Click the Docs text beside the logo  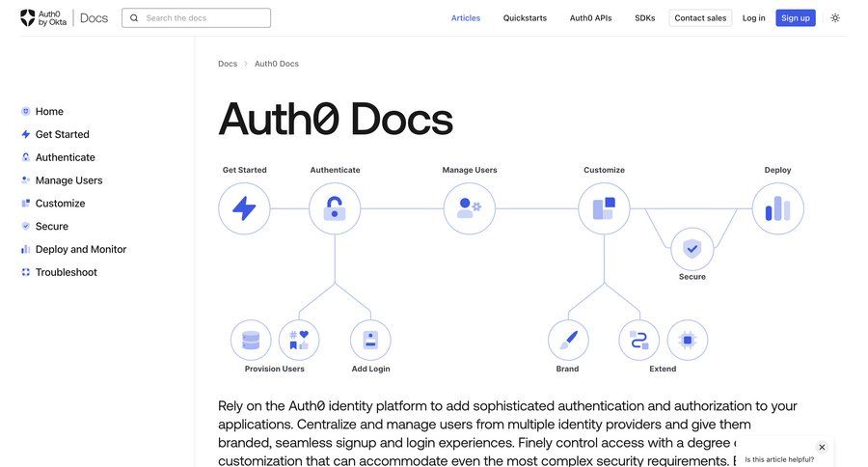[94, 17]
